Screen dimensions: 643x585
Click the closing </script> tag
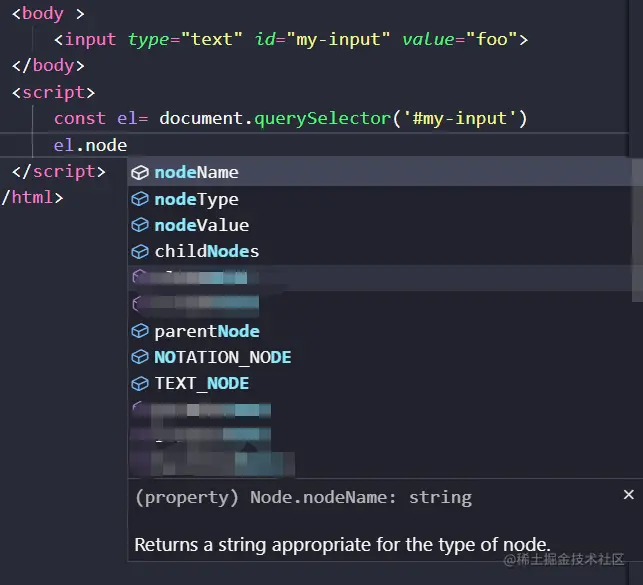(59, 171)
